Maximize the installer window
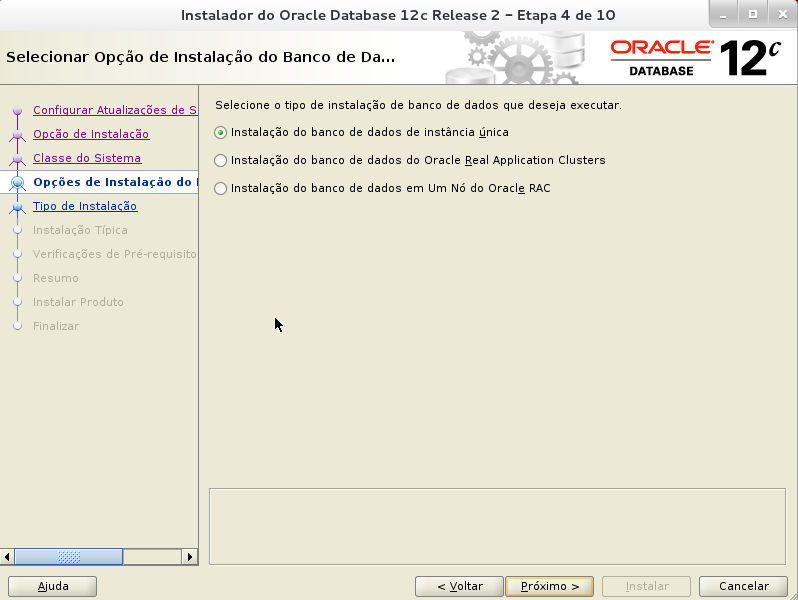 pyautogui.click(x=753, y=15)
